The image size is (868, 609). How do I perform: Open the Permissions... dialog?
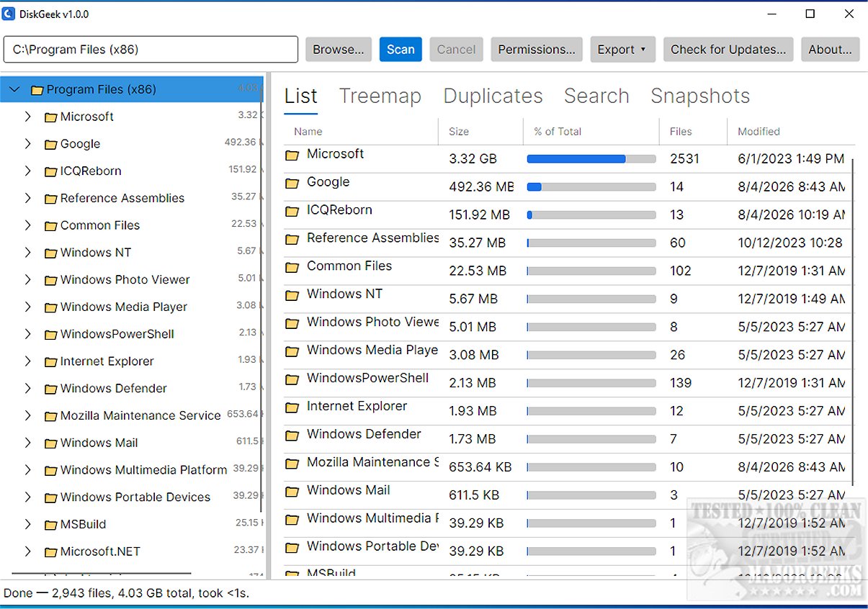pos(537,50)
